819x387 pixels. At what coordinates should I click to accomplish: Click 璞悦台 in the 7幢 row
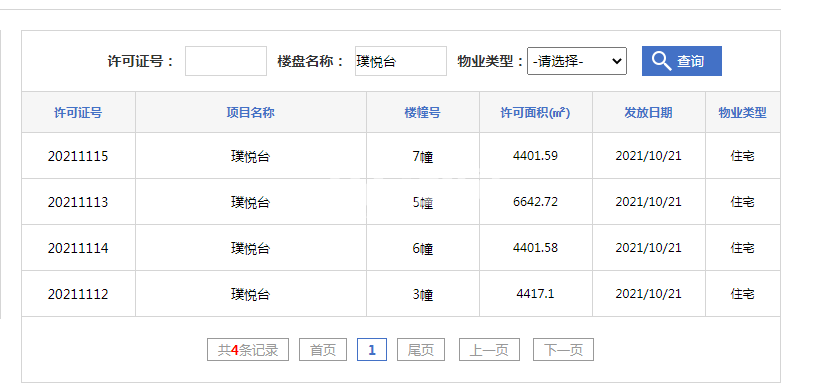[x=251, y=156]
